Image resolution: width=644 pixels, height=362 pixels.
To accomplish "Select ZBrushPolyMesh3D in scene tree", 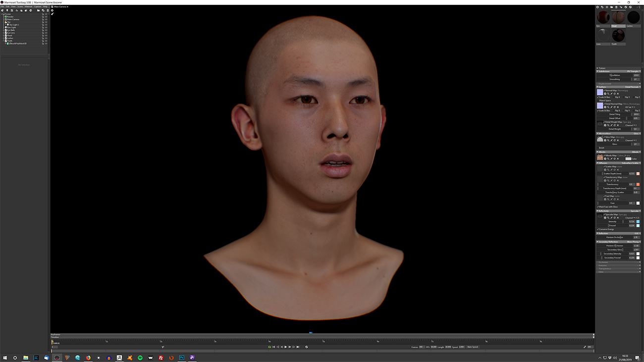I will click(17, 44).
